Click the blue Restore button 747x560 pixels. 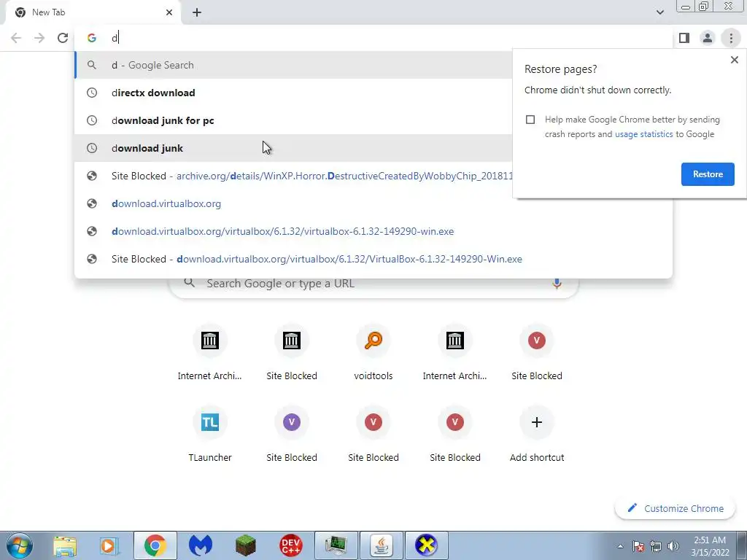pyautogui.click(x=708, y=174)
